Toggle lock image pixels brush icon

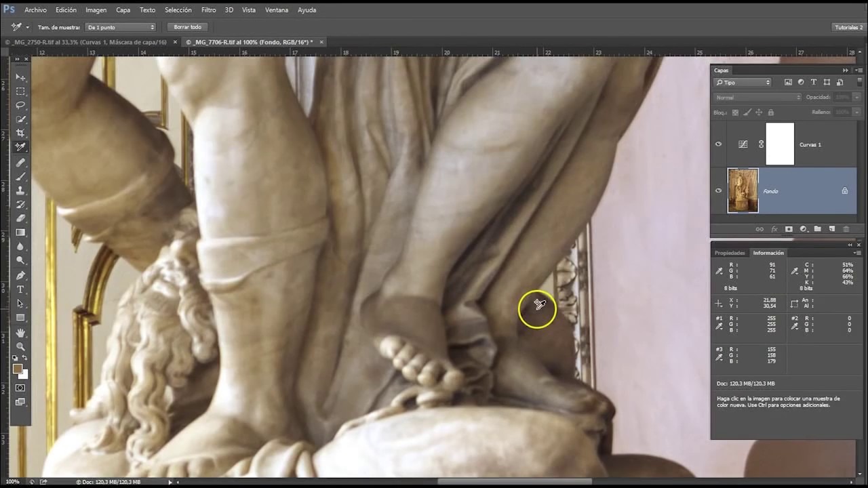tap(747, 113)
